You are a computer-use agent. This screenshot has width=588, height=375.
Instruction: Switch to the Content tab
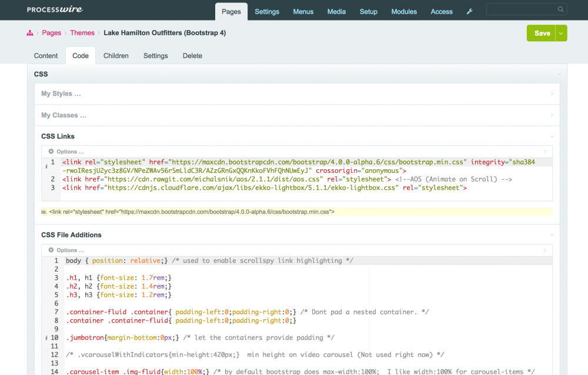[x=46, y=56]
